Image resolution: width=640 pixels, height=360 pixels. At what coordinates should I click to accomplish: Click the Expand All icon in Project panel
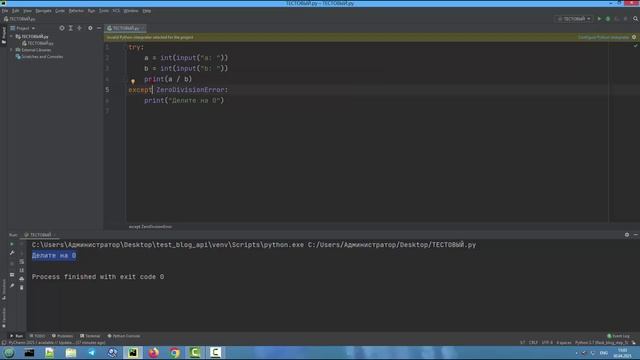[71, 28]
